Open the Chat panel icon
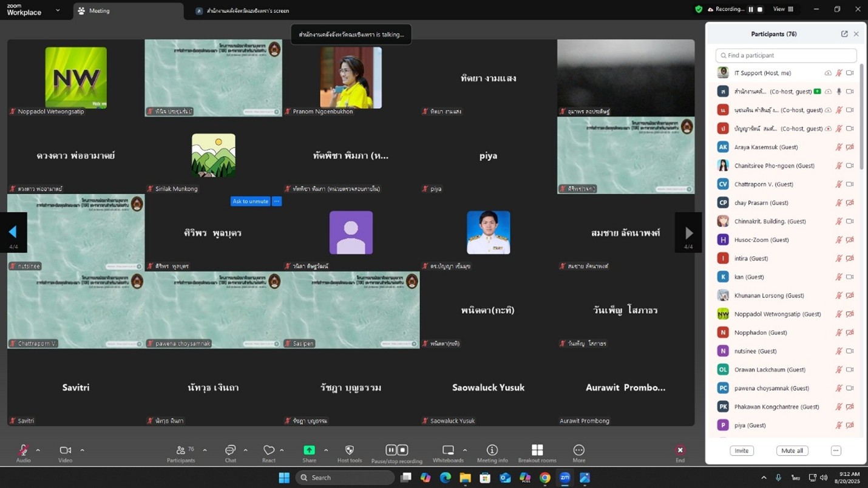This screenshot has height=488, width=868. tap(230, 450)
